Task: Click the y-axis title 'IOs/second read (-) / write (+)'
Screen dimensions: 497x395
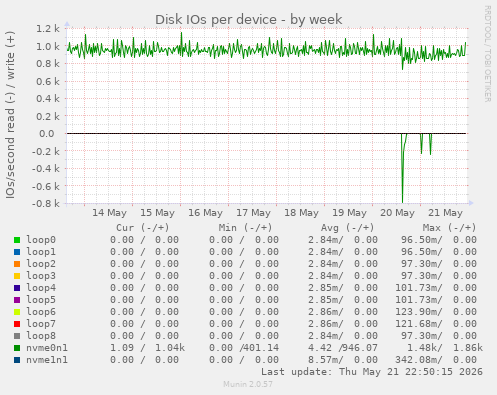Action: coord(10,115)
